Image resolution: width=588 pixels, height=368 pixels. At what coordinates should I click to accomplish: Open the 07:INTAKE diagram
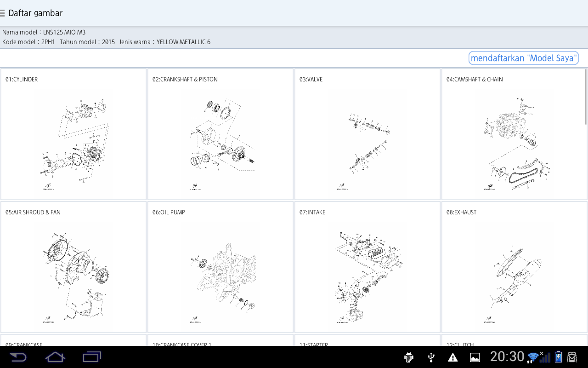point(367,267)
